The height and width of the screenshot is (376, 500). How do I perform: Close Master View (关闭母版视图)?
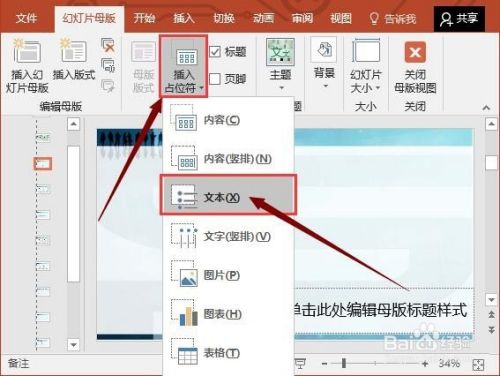click(x=415, y=67)
